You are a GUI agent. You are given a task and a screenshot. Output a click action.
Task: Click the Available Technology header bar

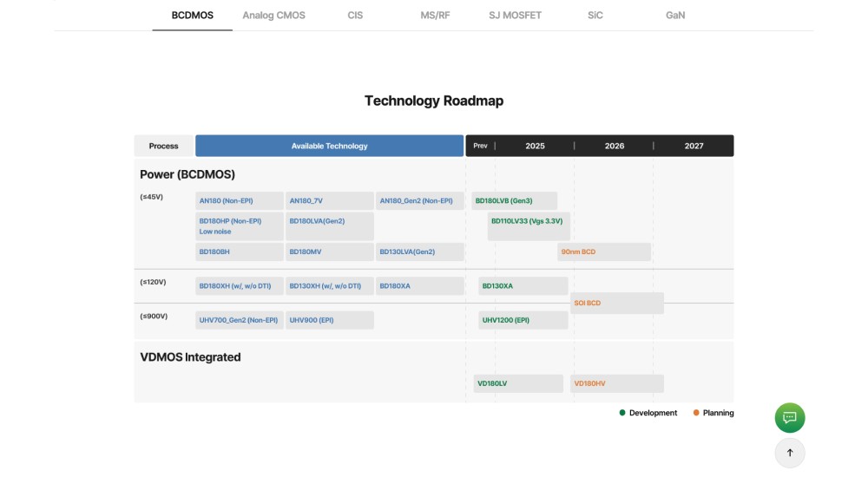point(329,146)
